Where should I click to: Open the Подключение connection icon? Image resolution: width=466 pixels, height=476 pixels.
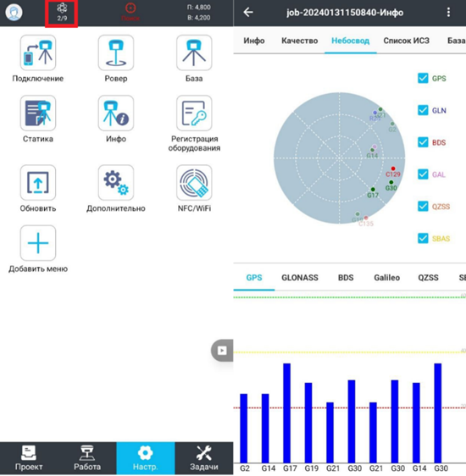coord(38,53)
